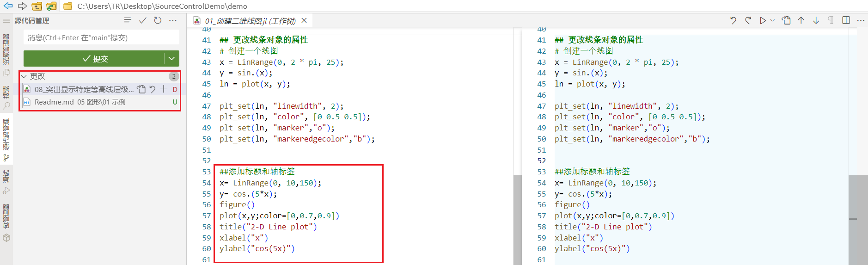Click the green 提交 commit button
The height and width of the screenshot is (265, 868).
pos(94,59)
